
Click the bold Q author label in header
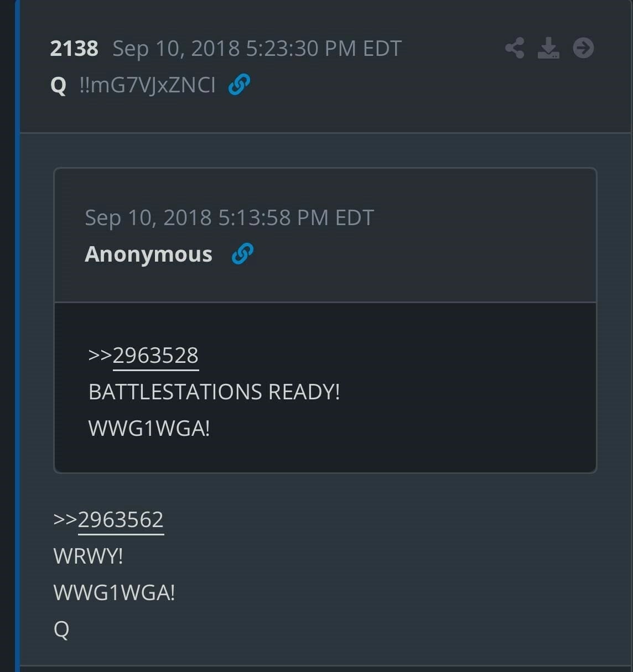coord(58,86)
